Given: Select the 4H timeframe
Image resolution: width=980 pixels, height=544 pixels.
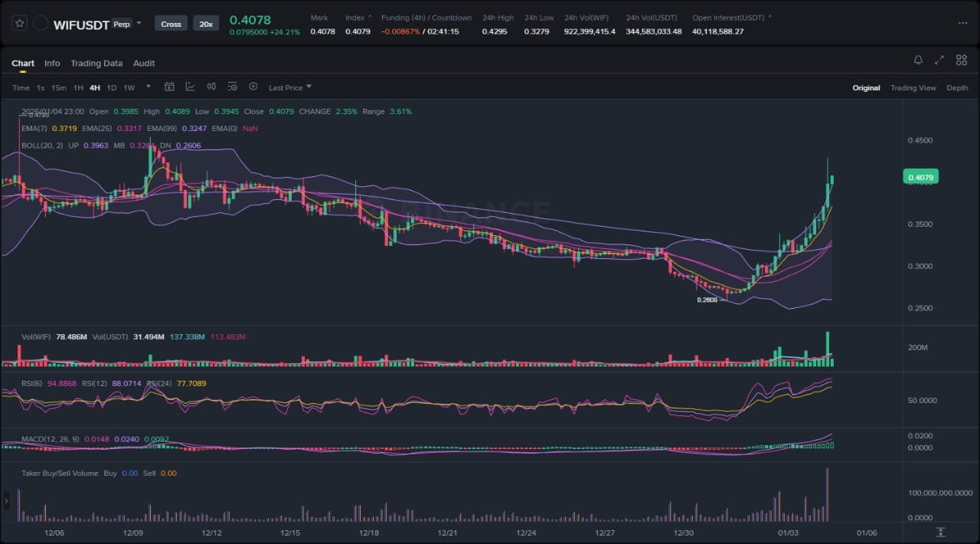Looking at the screenshot, I should tap(95, 87).
